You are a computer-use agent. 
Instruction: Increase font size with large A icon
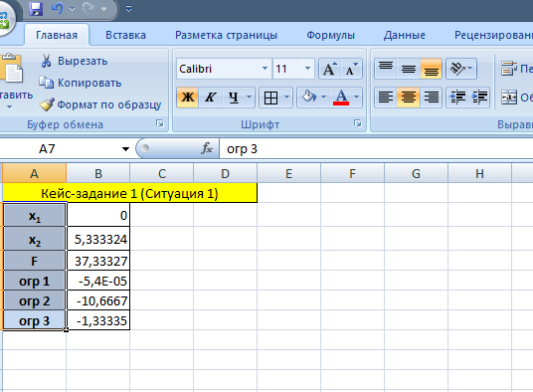click(x=329, y=69)
